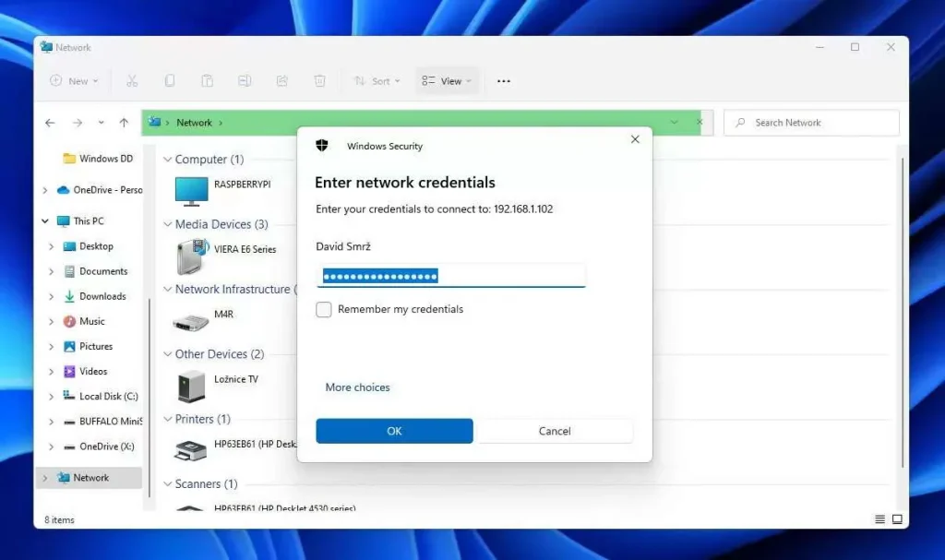The width and height of the screenshot is (945, 560).
Task: Click the Copy icon in toolbar
Action: pos(170,81)
